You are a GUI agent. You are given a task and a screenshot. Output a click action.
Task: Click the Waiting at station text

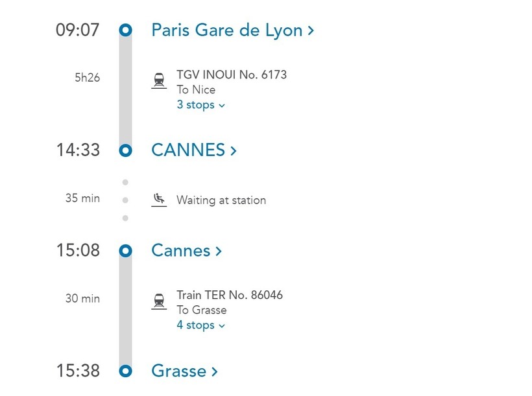(221, 200)
